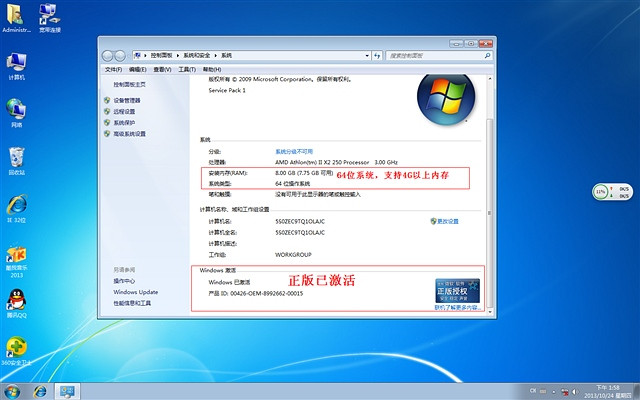The height and width of the screenshot is (400, 640).
Task: Click the forward navigation arrow
Action: click(120, 56)
